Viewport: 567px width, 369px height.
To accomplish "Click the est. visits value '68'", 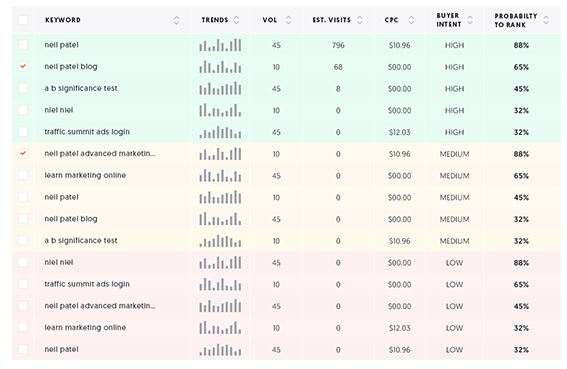I will coord(338,67).
